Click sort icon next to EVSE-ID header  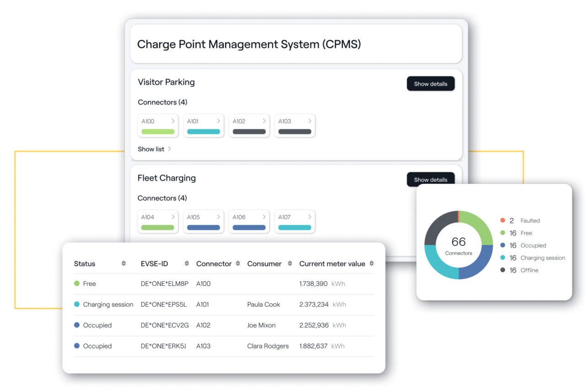click(186, 264)
